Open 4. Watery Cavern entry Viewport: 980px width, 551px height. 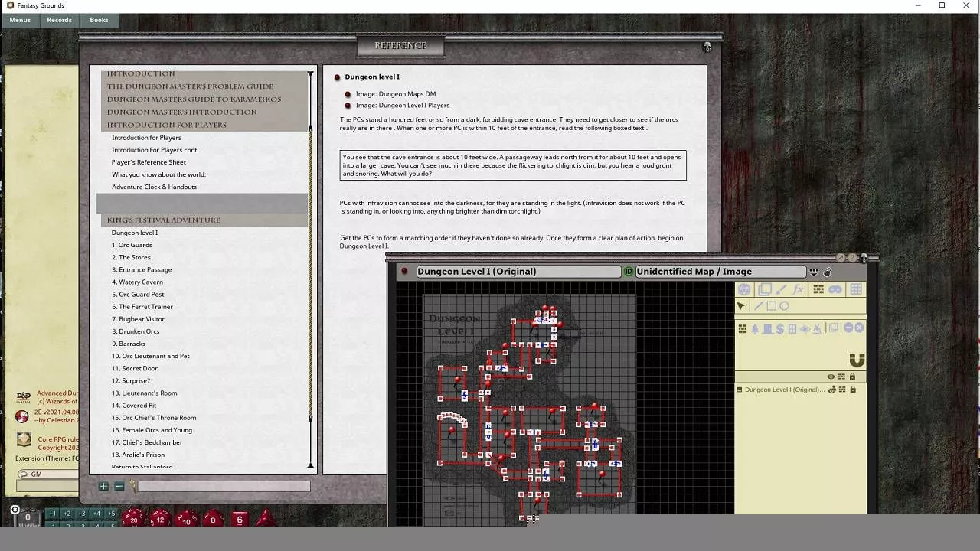(137, 282)
